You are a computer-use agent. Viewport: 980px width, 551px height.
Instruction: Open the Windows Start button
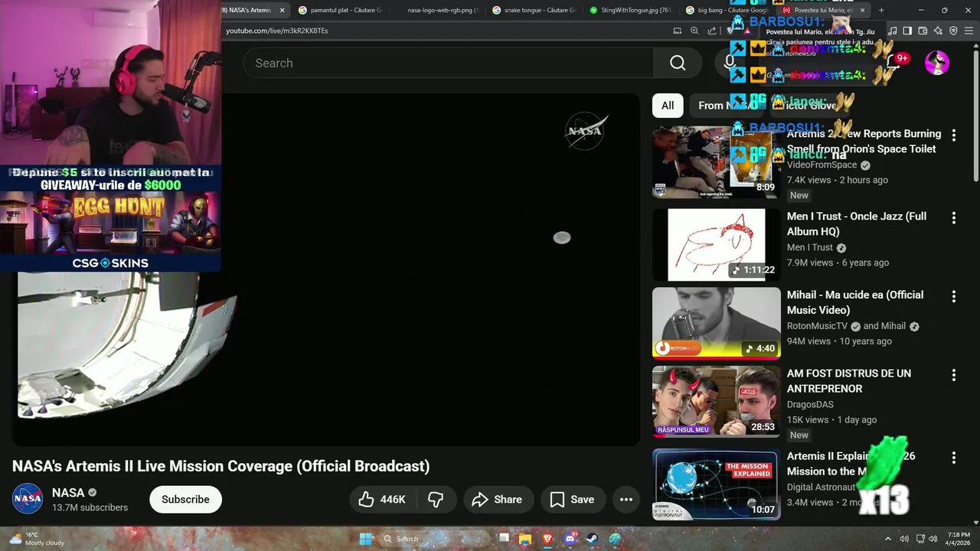point(366,539)
